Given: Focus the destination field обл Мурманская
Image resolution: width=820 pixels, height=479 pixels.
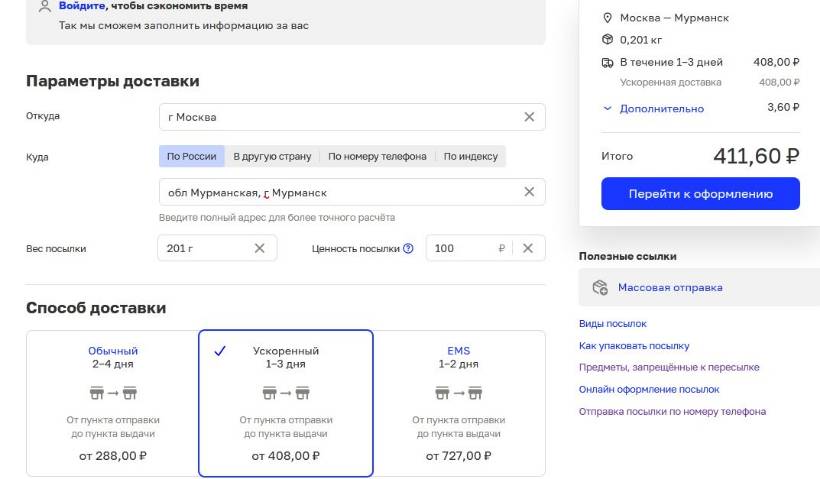Looking at the screenshot, I should click(352, 192).
